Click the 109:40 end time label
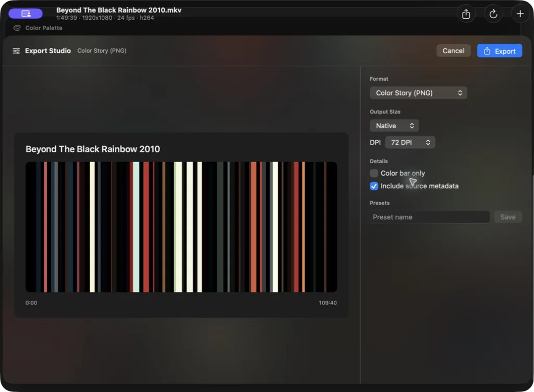Image resolution: width=534 pixels, height=392 pixels. click(327, 303)
